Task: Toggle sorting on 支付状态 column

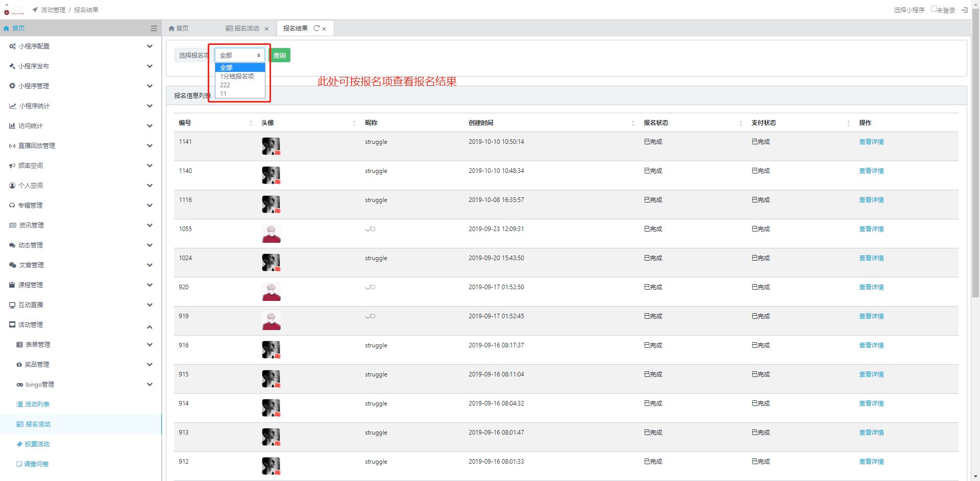Action: tap(848, 123)
